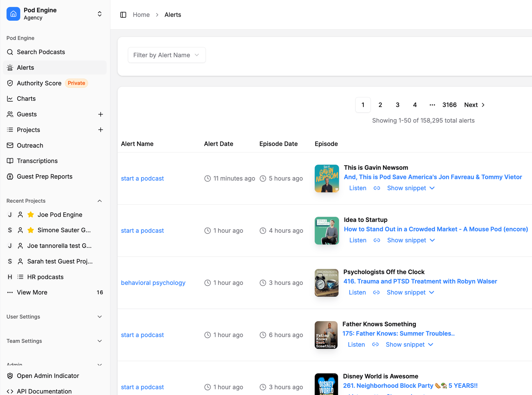Click Idea to Startup thumbnail
Viewport: 532px width, 395px height.
pyautogui.click(x=327, y=231)
